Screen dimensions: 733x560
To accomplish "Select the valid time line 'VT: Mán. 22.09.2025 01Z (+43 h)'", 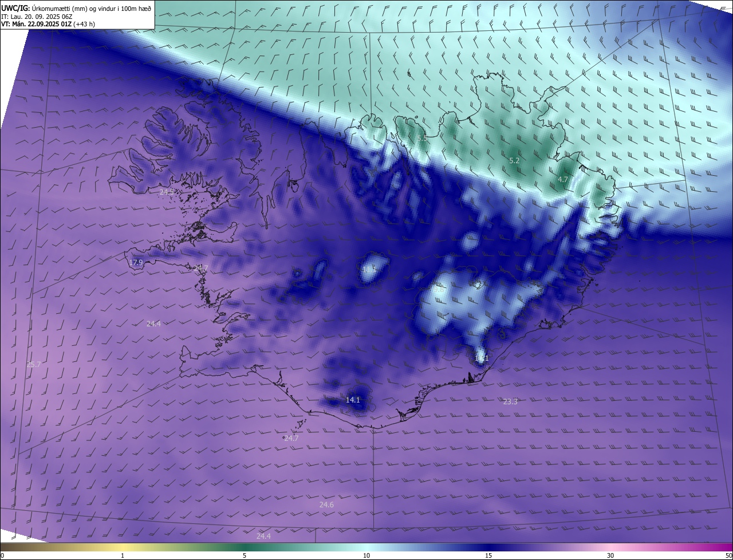I will tap(48, 24).
